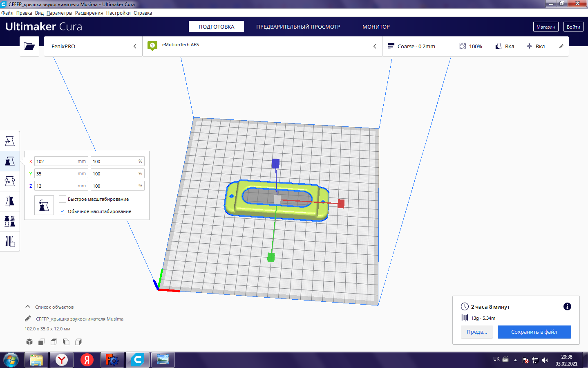Screen dimensions: 588x368
Task: Switch to right side view cube icon
Action: click(x=78, y=342)
